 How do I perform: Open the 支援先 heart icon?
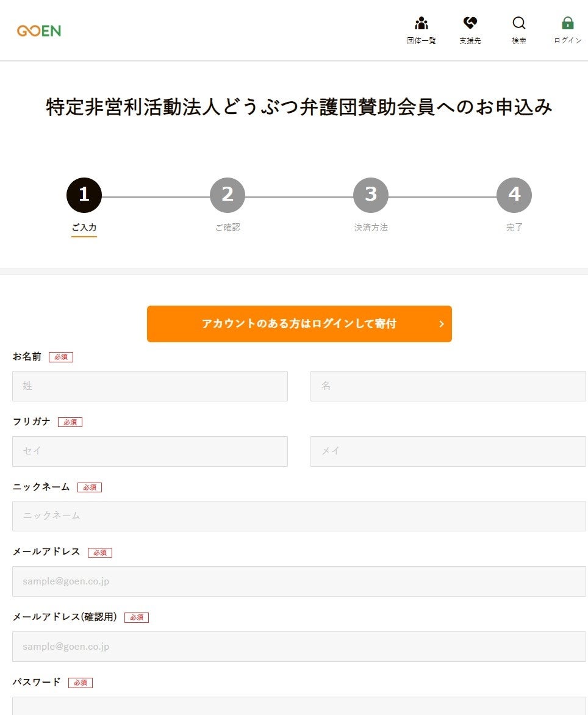(x=470, y=24)
